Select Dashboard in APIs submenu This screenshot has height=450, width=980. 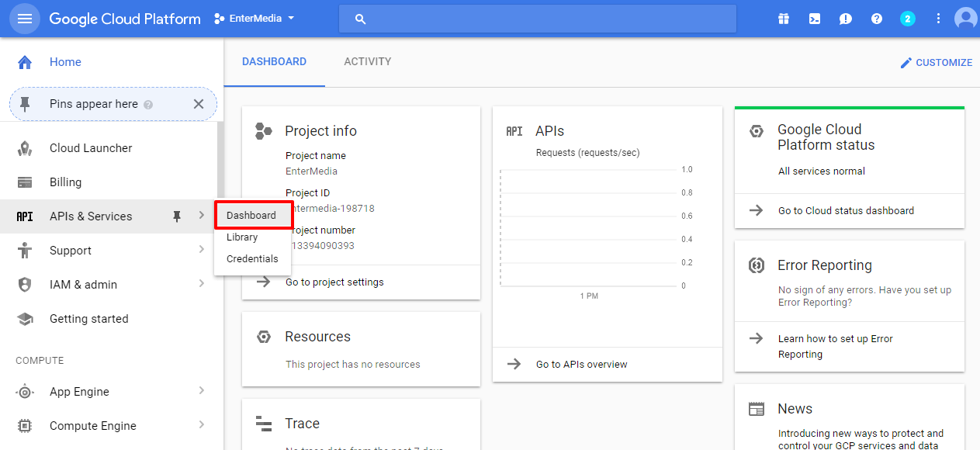click(253, 216)
